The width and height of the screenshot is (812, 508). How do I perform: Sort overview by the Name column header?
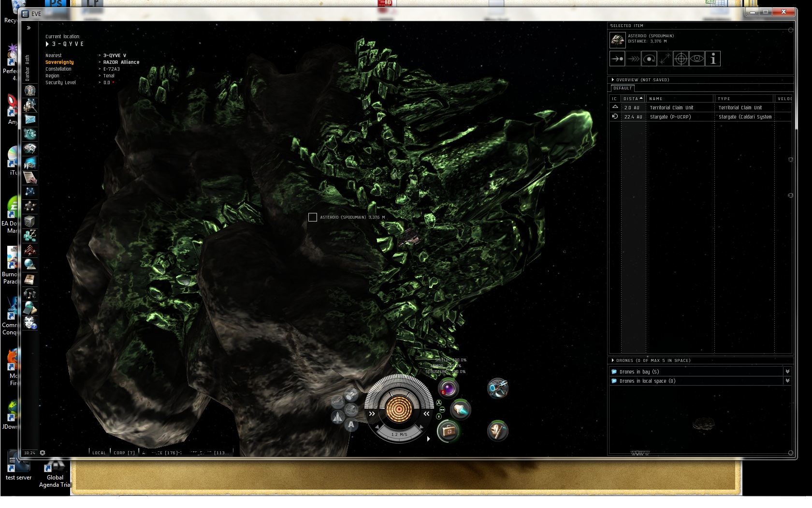pos(656,99)
